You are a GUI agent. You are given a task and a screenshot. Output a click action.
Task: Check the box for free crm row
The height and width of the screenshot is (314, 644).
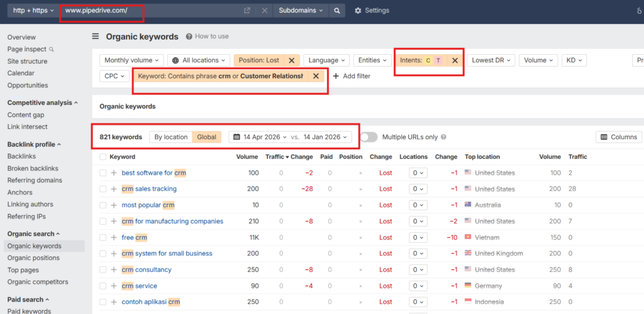click(103, 237)
